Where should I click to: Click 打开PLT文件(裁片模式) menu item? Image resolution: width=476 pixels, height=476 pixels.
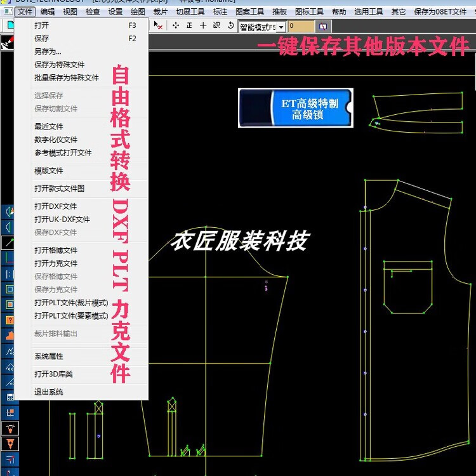tap(71, 302)
